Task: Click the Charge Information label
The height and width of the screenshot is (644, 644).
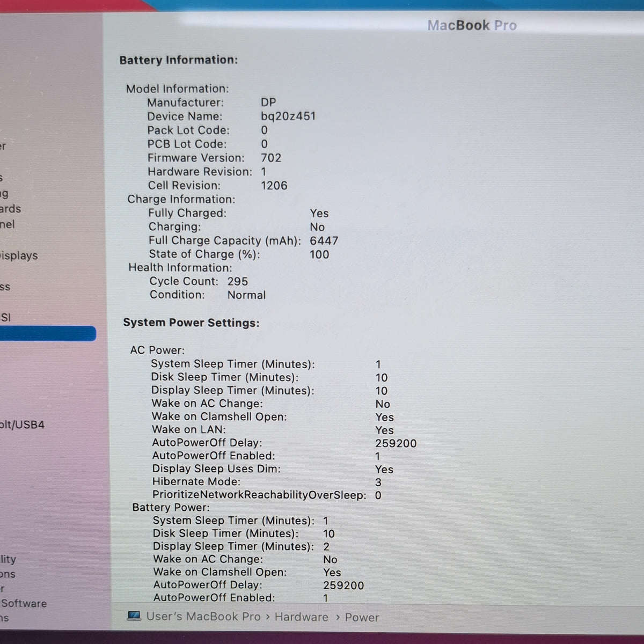Action: [x=181, y=199]
